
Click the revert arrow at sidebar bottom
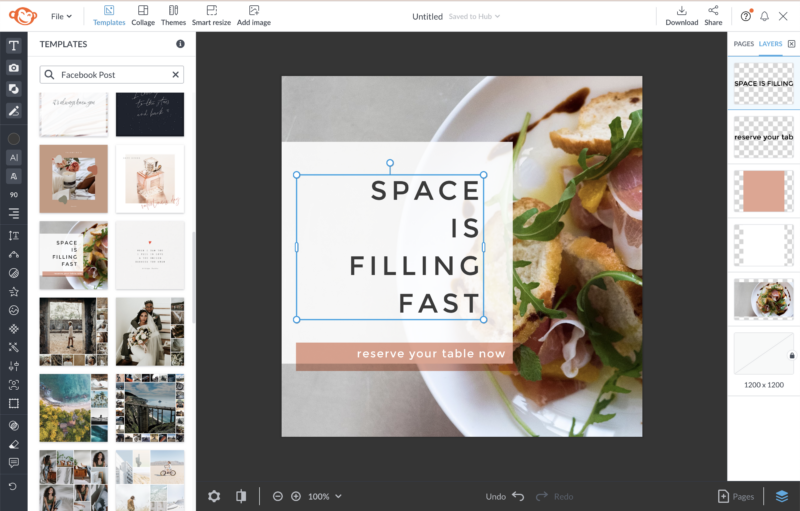tap(13, 487)
